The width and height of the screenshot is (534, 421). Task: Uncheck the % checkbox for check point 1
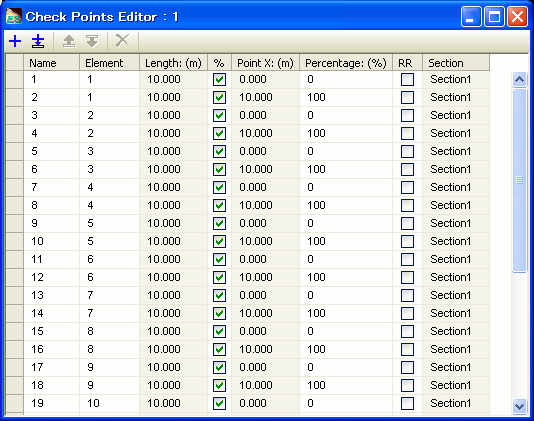[219, 80]
